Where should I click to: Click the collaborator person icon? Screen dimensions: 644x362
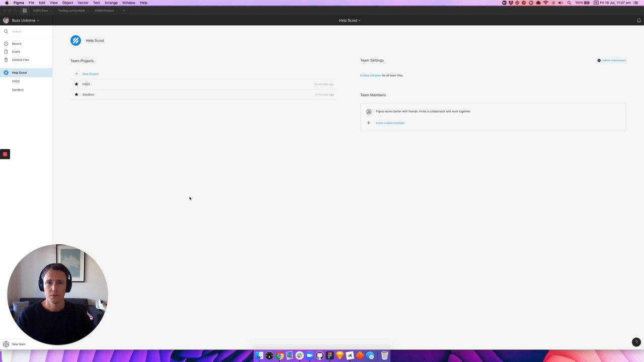(369, 112)
